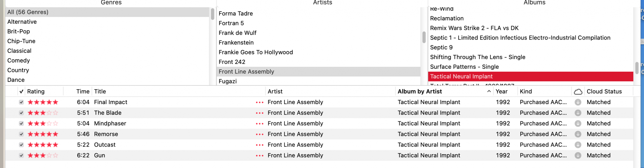Select Front 242 in the Artists list
Viewport: 644px width, 168px height.
tap(232, 62)
